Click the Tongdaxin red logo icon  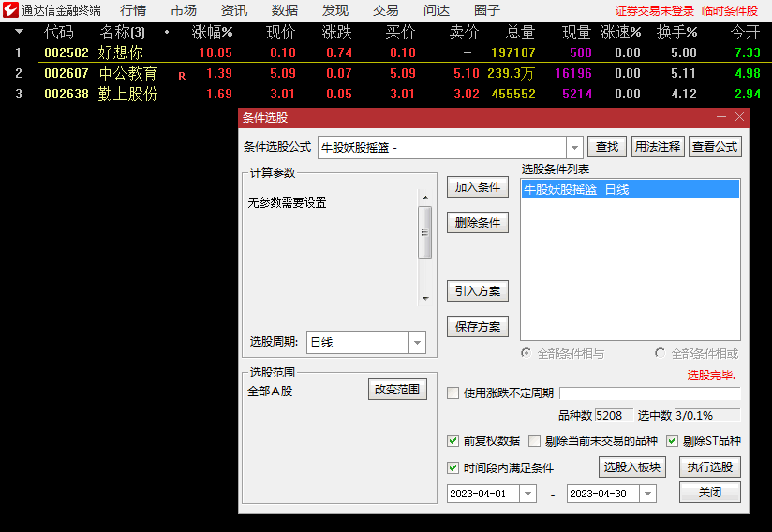10,10
